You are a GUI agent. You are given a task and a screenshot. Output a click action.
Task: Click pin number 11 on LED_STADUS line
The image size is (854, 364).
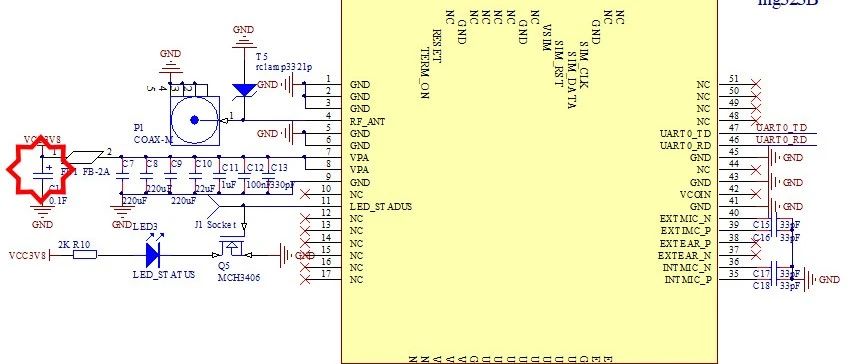(326, 201)
